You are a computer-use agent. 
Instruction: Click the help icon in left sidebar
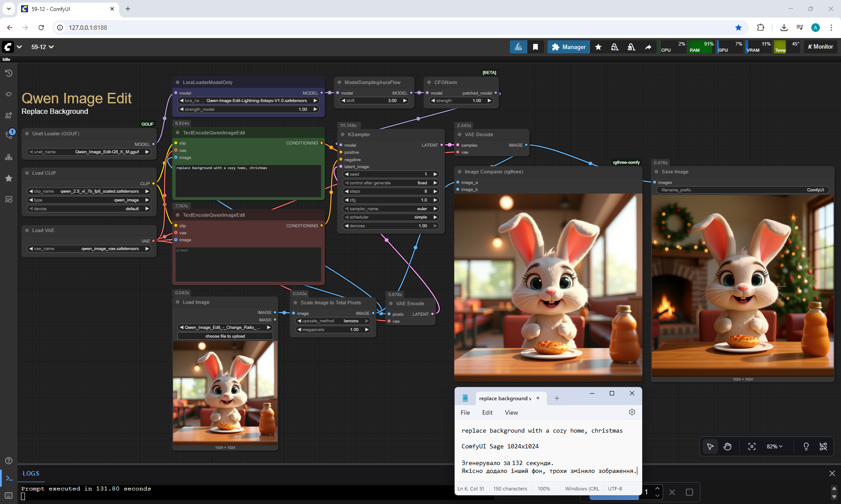pos(8,461)
